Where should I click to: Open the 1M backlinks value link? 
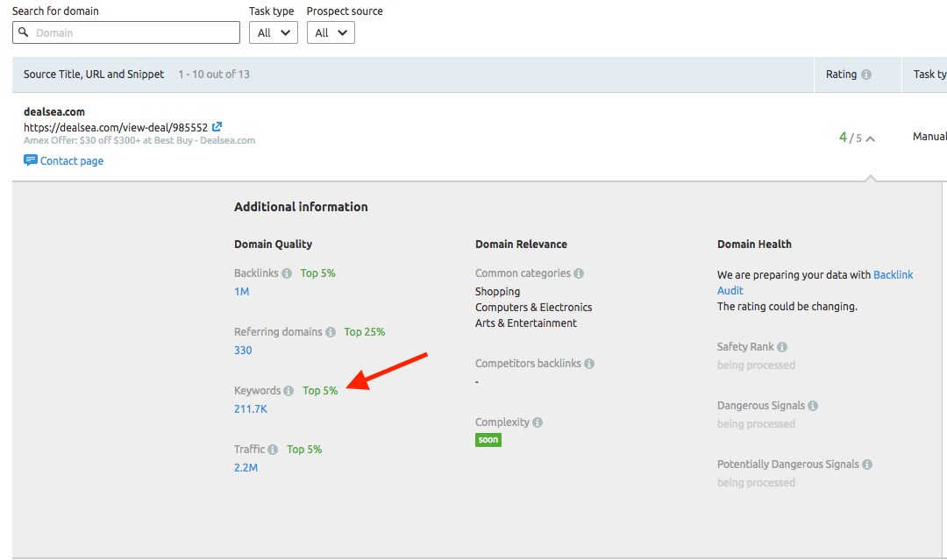pyautogui.click(x=242, y=292)
